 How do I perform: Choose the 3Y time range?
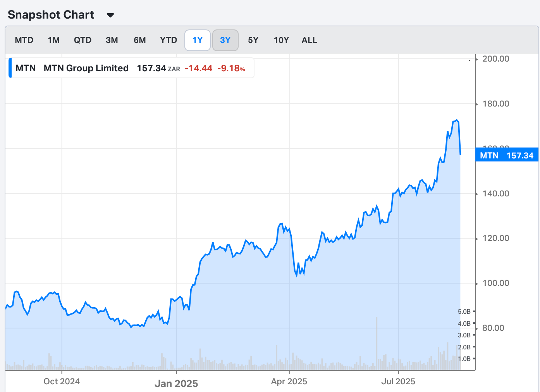click(225, 40)
